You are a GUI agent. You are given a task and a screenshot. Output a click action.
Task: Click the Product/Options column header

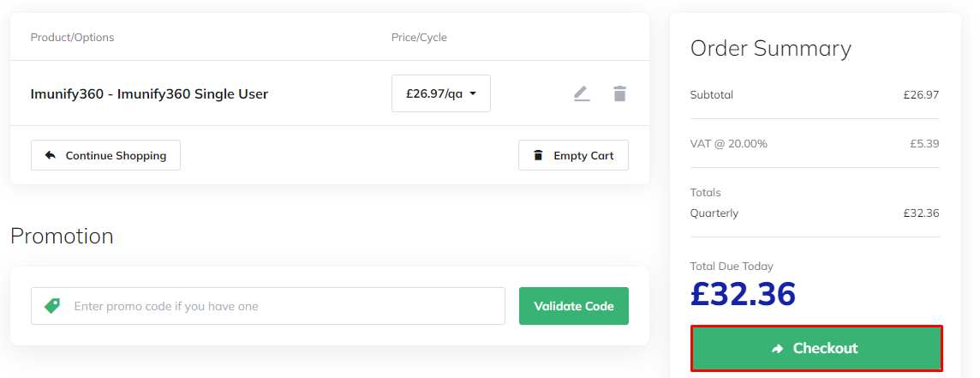(x=72, y=37)
